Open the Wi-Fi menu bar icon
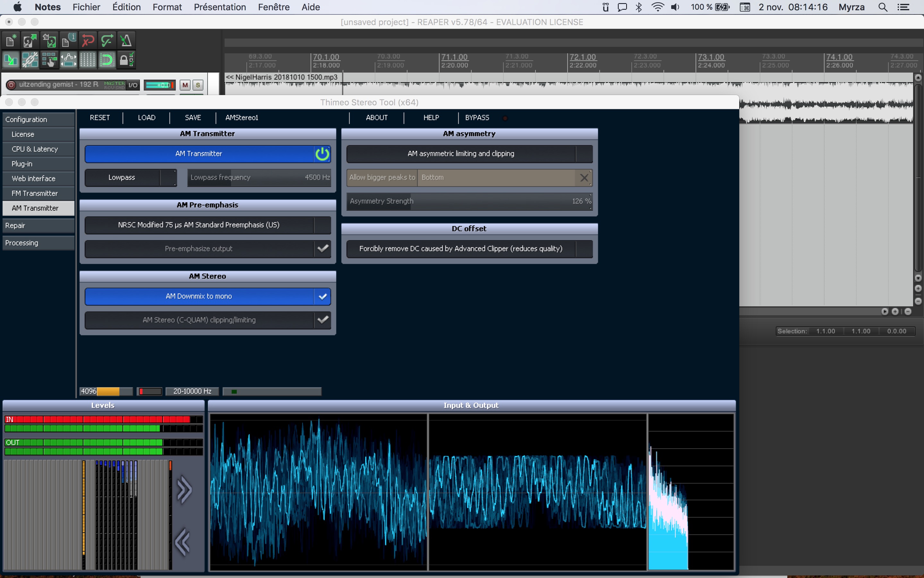Image resolution: width=924 pixels, height=578 pixels. coord(657,7)
